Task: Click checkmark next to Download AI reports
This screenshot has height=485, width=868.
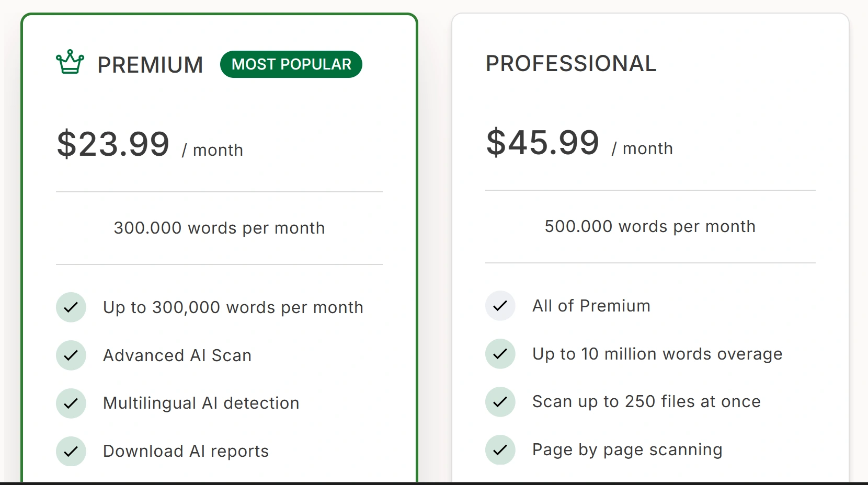Action: tap(71, 451)
